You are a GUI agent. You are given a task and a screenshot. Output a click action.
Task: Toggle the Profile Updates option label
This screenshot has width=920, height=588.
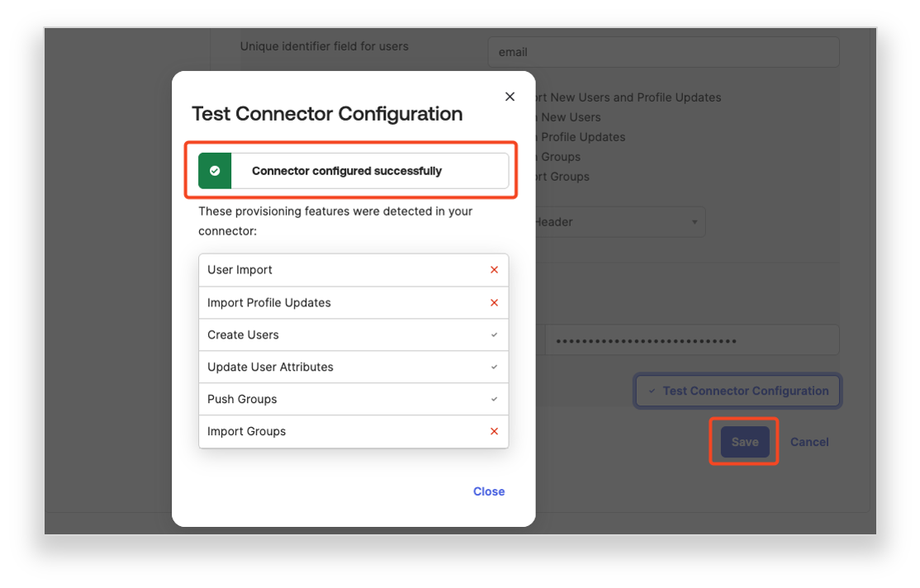point(582,137)
